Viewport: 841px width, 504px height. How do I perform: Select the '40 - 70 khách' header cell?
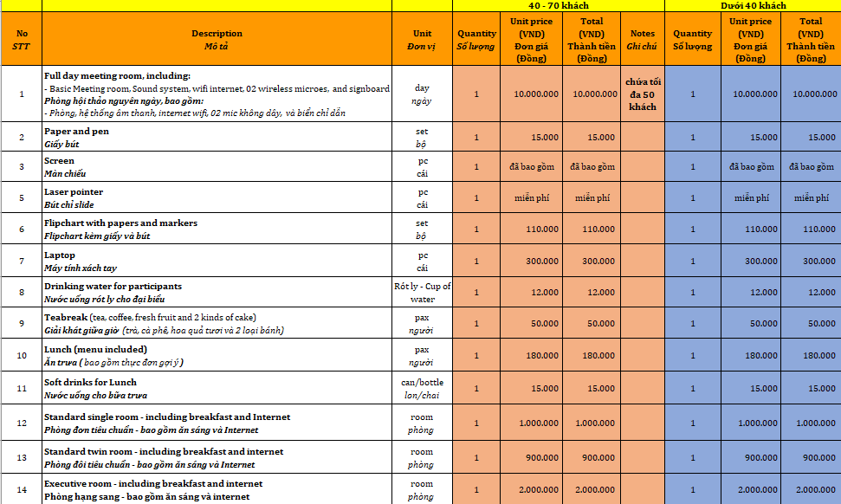(x=559, y=5)
